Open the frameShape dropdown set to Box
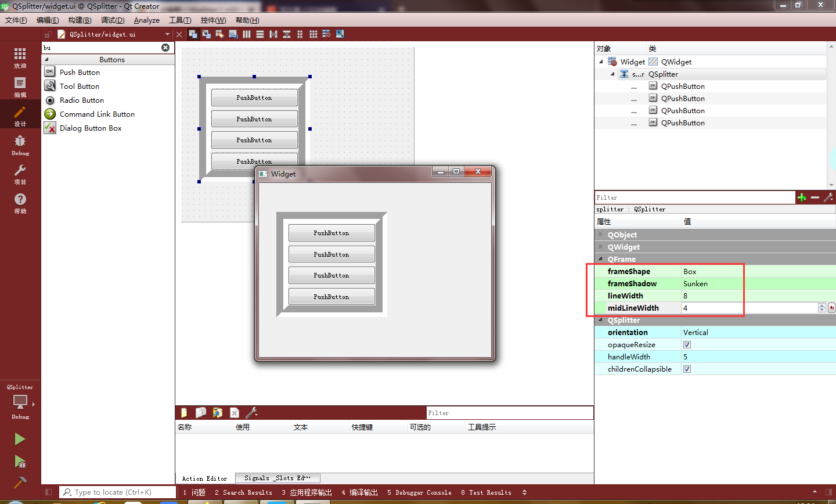The width and height of the screenshot is (836, 504). 712,271
